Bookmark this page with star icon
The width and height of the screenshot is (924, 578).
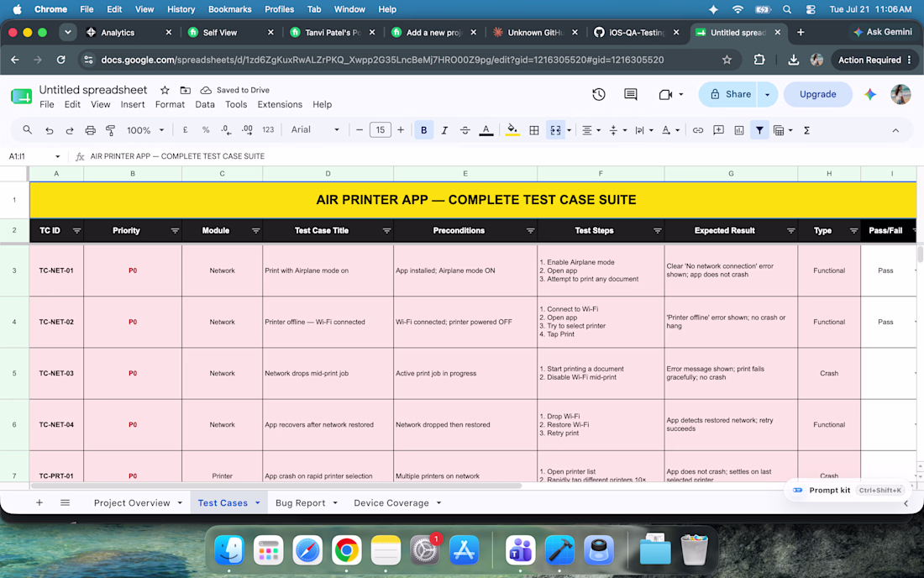(x=727, y=60)
